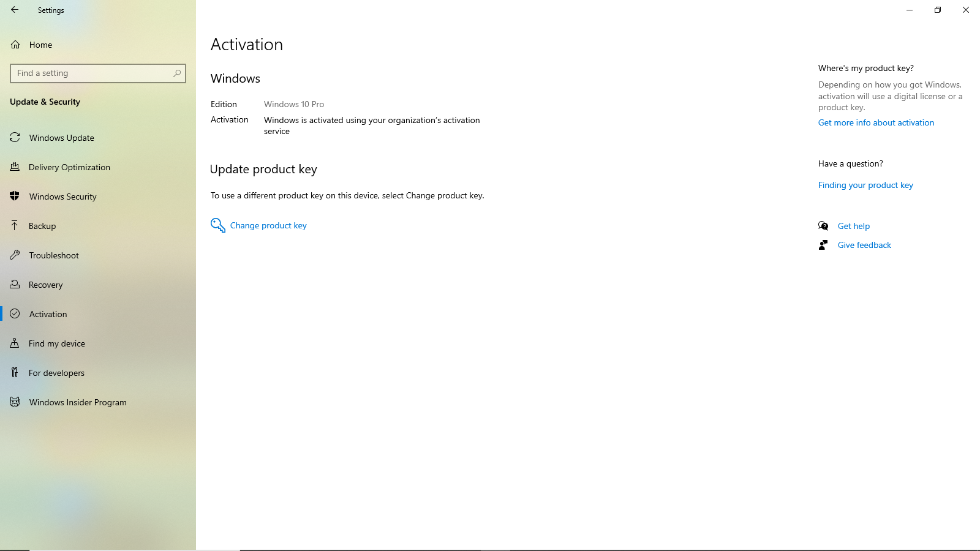This screenshot has width=980, height=551.
Task: Minimize the Settings window
Action: (910, 10)
